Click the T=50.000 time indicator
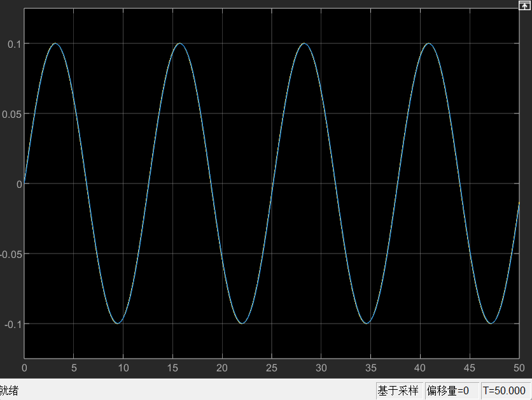Screen dimensions: 532x400 [505, 390]
